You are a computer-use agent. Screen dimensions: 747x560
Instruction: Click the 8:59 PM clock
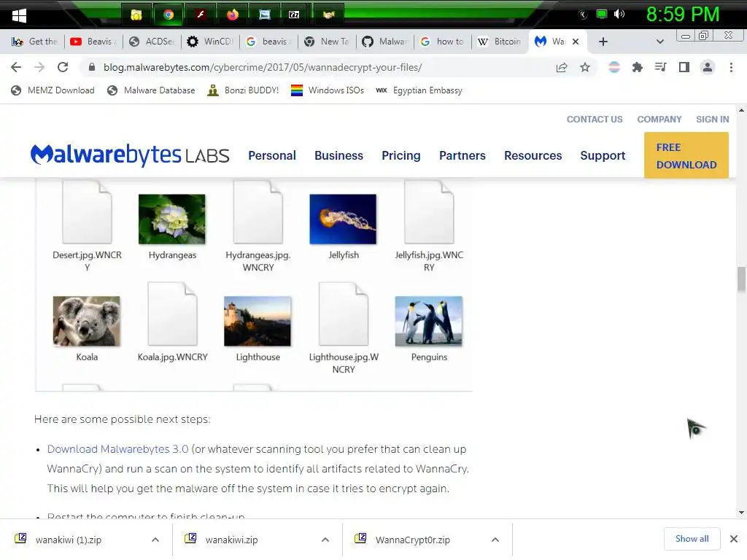point(682,15)
